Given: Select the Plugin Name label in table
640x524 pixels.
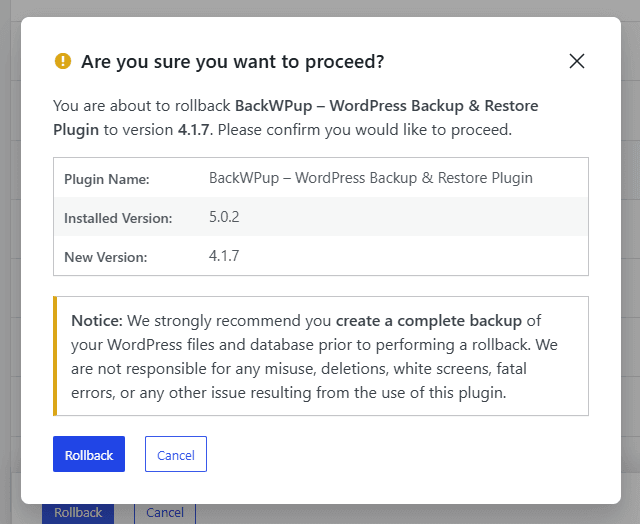Looking at the screenshot, I should (107, 179).
